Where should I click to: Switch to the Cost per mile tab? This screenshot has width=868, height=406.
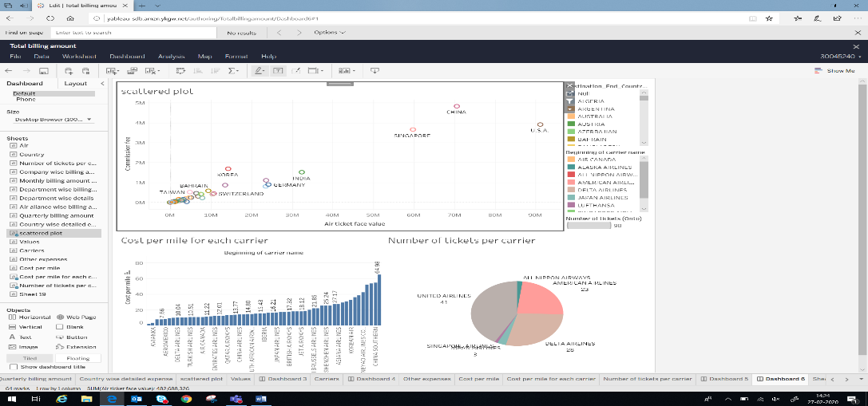click(x=478, y=379)
